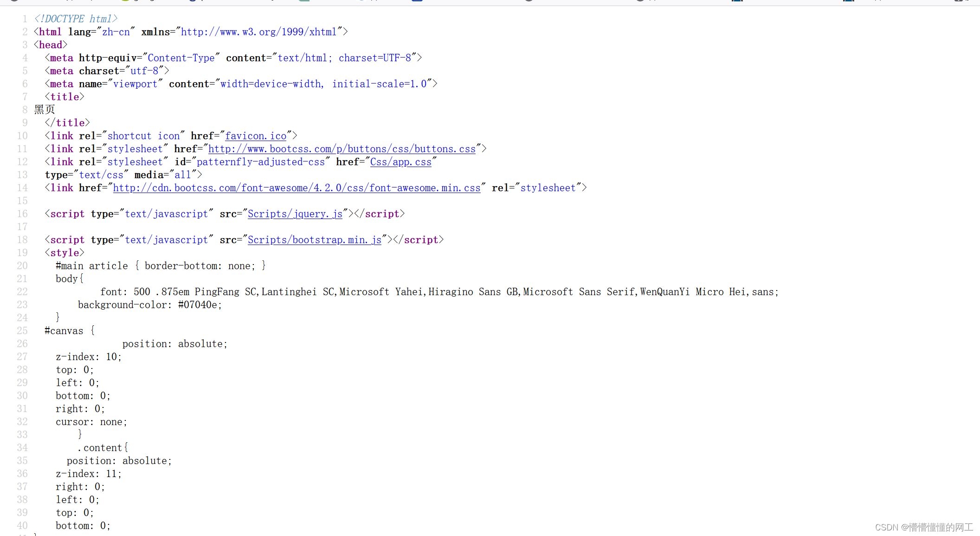This screenshot has height=536, width=980.
Task: Click the DOCTYPE html declaration text
Action: pyautogui.click(x=76, y=19)
